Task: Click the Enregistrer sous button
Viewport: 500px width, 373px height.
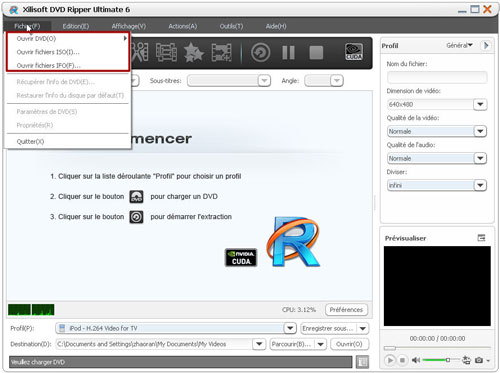Action: (328, 329)
